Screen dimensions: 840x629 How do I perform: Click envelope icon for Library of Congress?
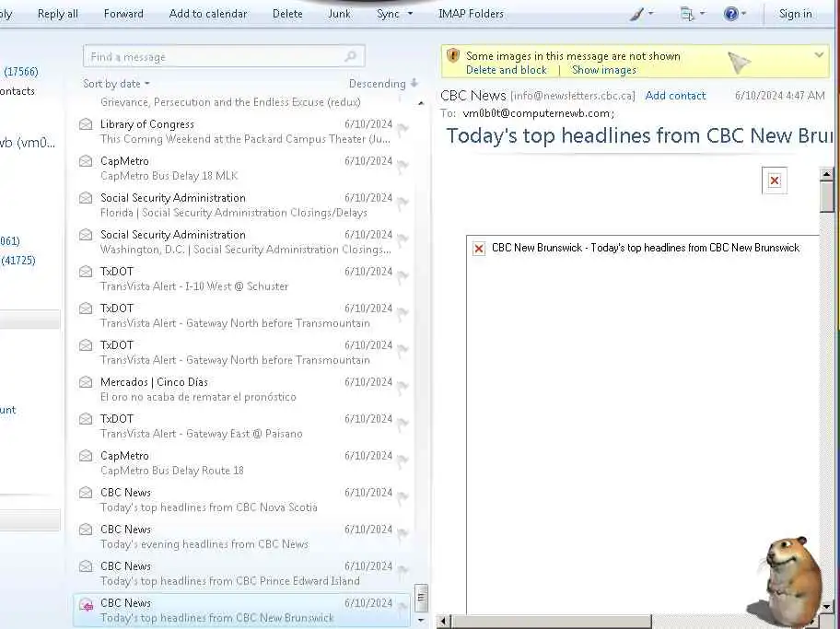coord(86,125)
